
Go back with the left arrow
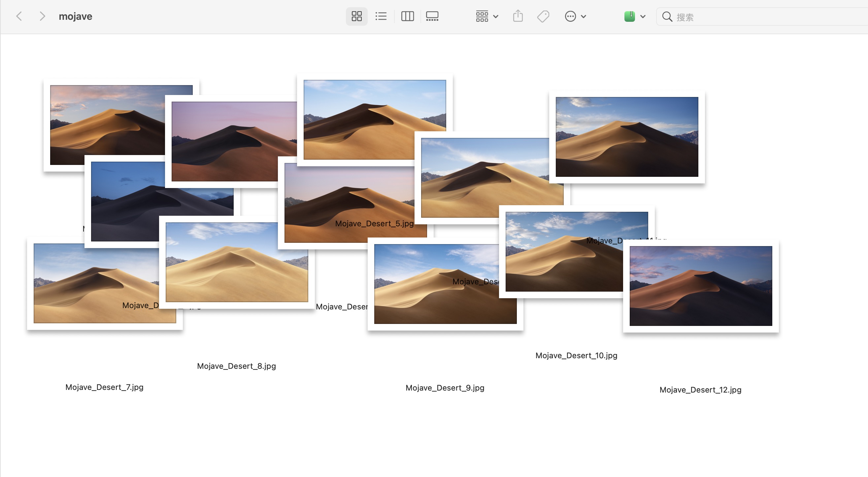coord(19,16)
